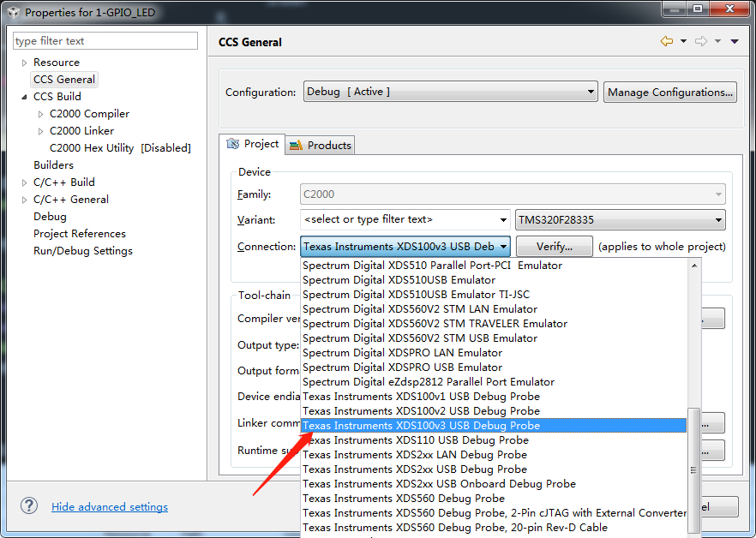The image size is (756, 538).
Task: Choose Texas Instruments XDS110 USB Debug Probe
Action: [494, 440]
